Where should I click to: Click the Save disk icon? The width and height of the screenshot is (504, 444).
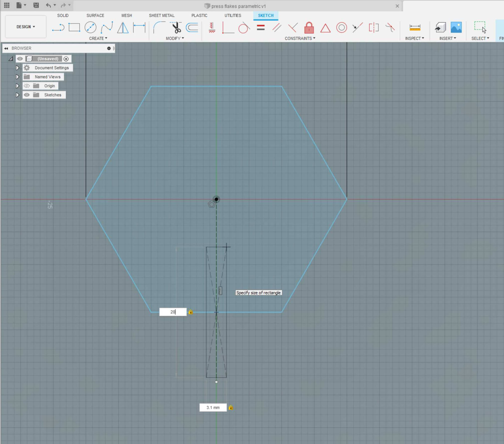pyautogui.click(x=36, y=5)
